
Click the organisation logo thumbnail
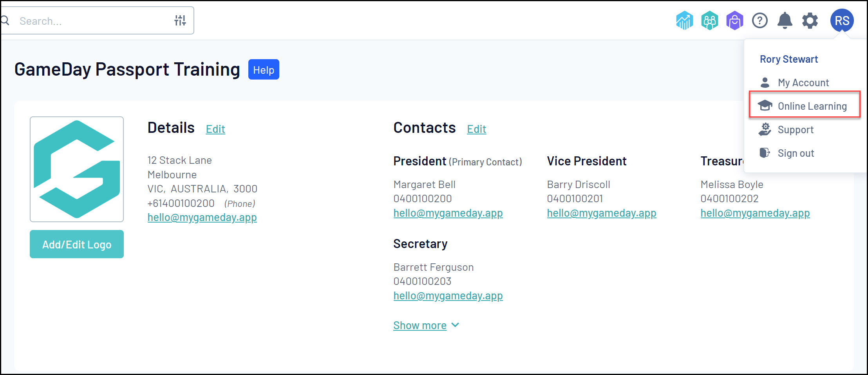click(77, 169)
